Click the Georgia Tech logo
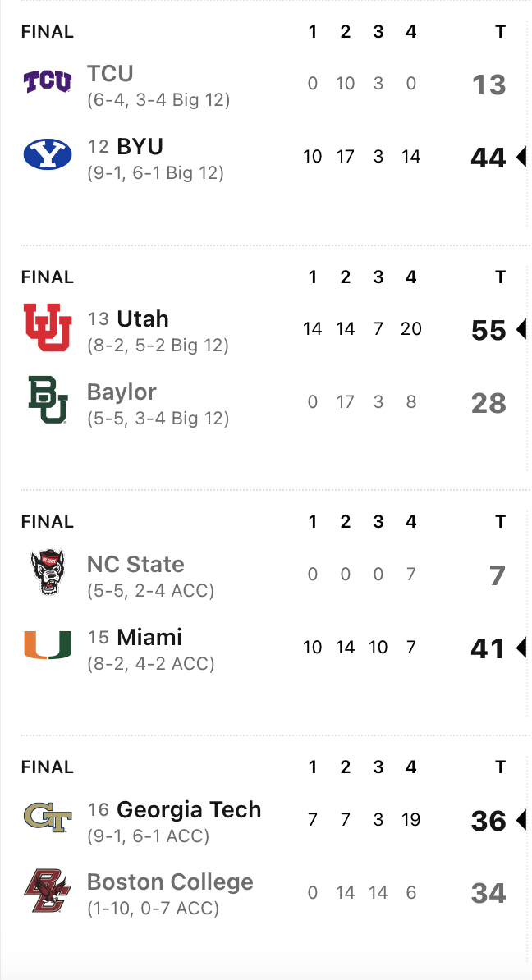Image resolution: width=532 pixels, height=980 pixels. click(47, 818)
